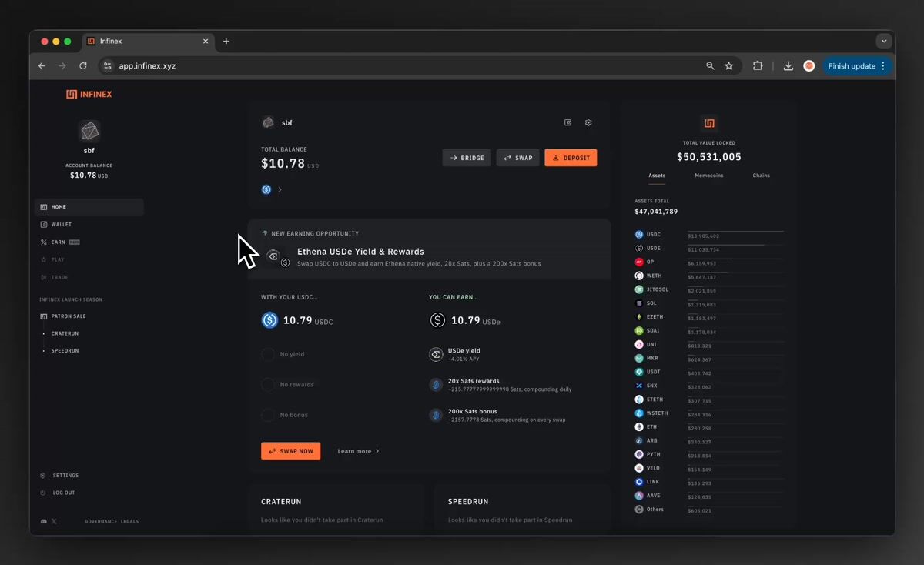Click the USDe coin icon beside 10.79 USDe

click(x=437, y=320)
